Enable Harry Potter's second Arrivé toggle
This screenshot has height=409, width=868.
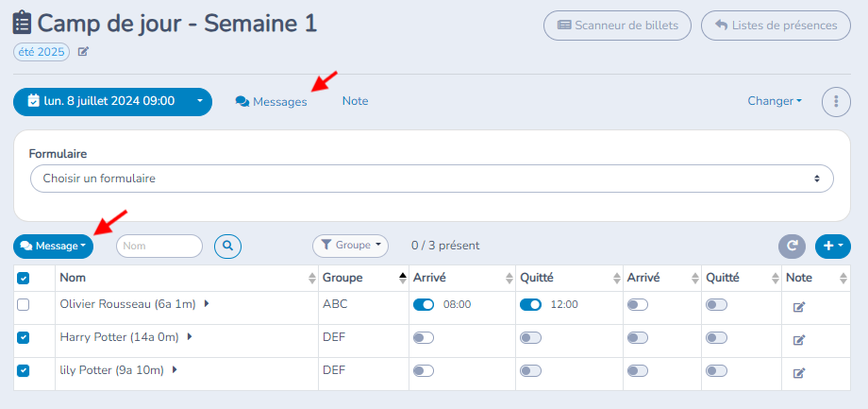point(637,338)
